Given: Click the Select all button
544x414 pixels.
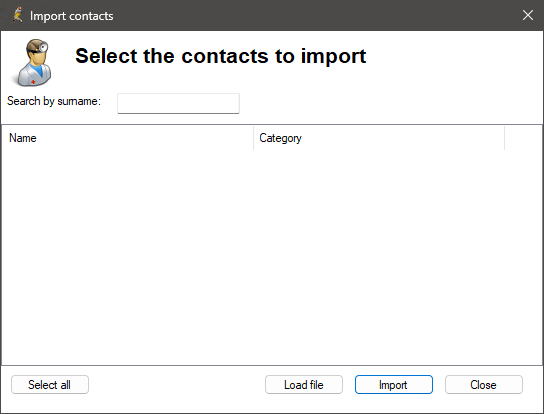Looking at the screenshot, I should coord(50,385).
